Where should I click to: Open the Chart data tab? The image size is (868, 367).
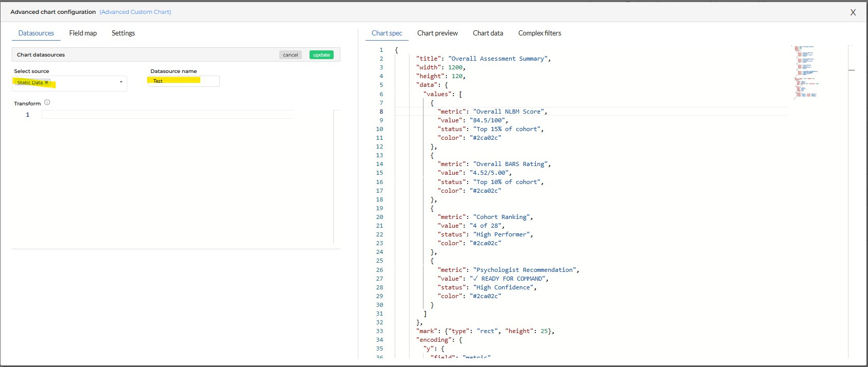point(488,33)
